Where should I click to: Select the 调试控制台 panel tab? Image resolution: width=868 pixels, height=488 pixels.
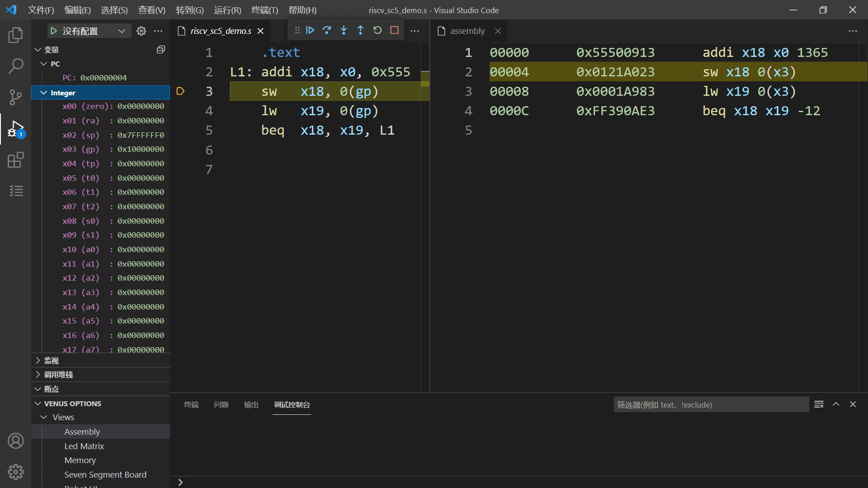292,404
